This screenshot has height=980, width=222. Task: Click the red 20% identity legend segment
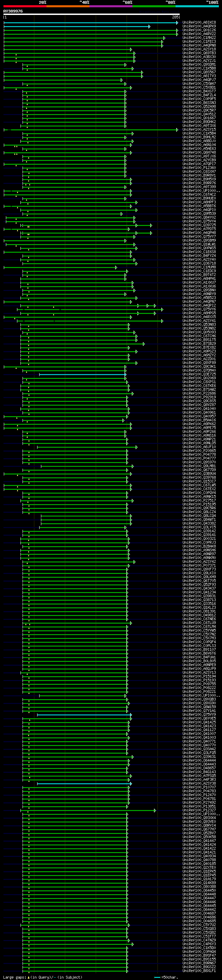(x=25, y=6)
